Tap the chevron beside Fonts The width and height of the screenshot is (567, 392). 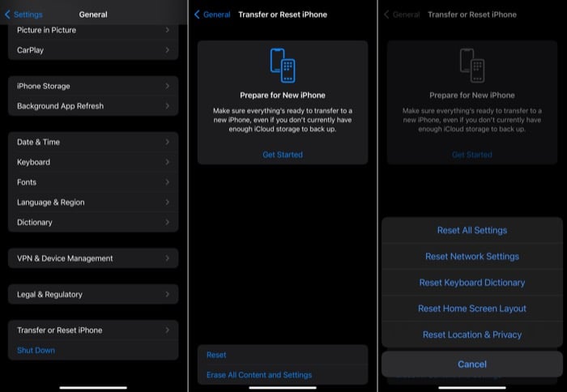(x=167, y=182)
